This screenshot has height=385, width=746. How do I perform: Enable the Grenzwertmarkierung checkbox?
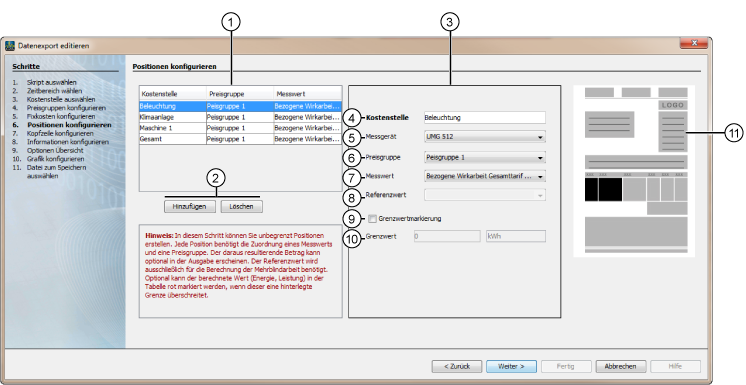373,219
